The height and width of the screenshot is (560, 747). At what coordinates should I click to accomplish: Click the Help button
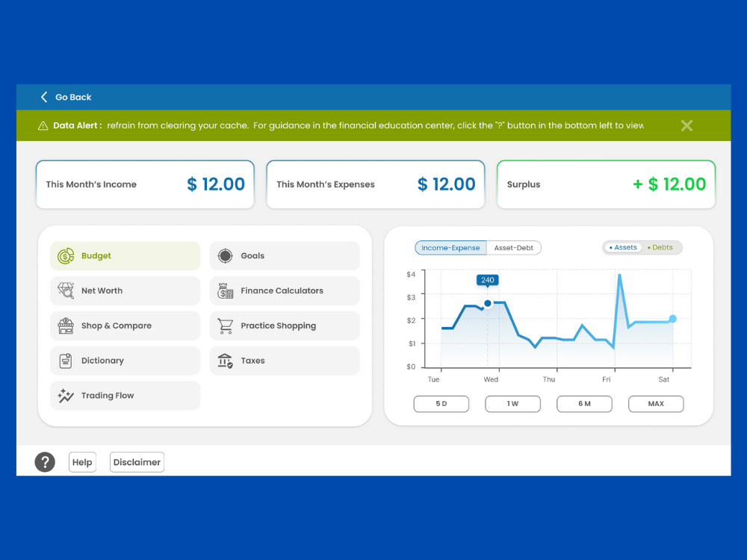pos(82,462)
